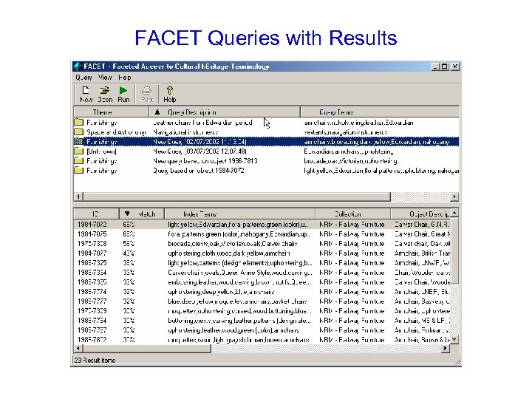
Task: Click Carver Chair, G.N.R. description cell
Action: (x=422, y=225)
